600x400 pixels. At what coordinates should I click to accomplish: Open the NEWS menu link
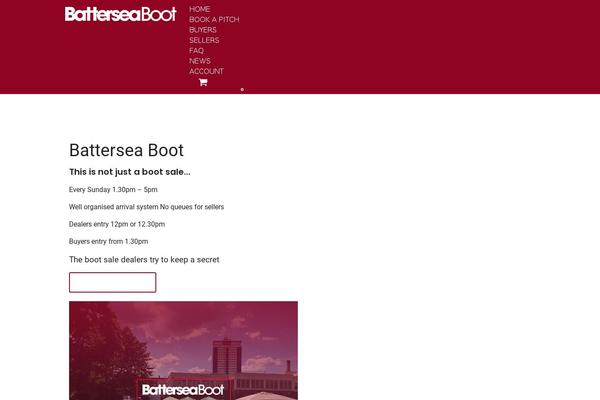click(x=200, y=61)
